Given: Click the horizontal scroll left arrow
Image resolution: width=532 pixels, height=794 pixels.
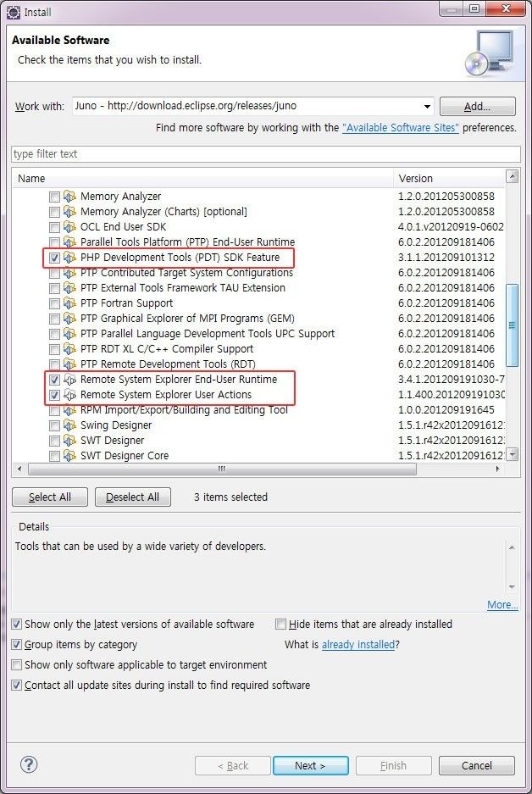Looking at the screenshot, I should click(x=19, y=469).
